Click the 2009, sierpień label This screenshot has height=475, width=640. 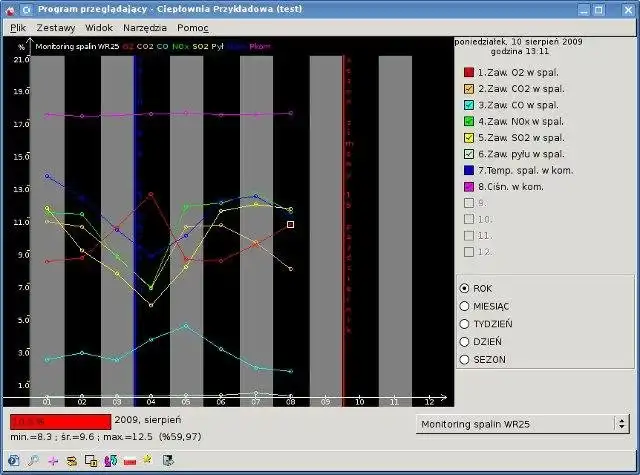click(148, 420)
